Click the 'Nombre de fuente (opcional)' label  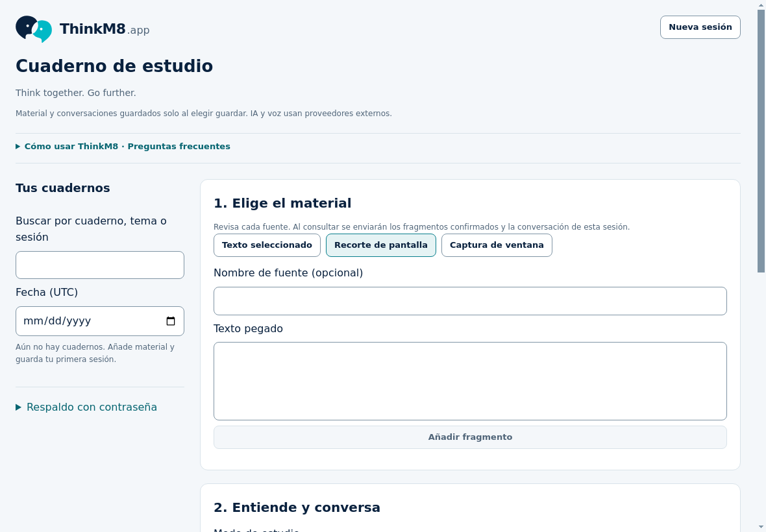(x=288, y=273)
